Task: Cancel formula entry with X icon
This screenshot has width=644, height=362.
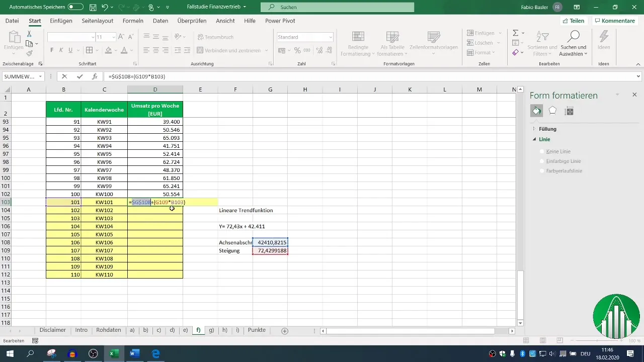Action: click(64, 76)
